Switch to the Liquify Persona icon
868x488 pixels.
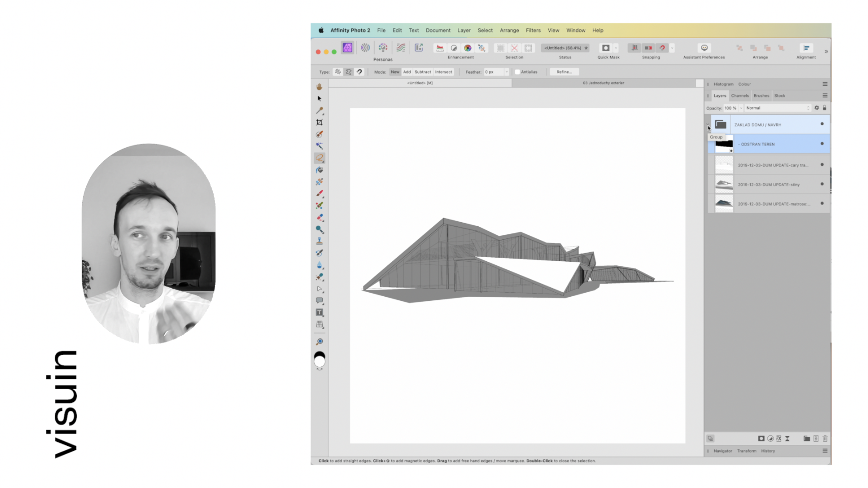(365, 48)
